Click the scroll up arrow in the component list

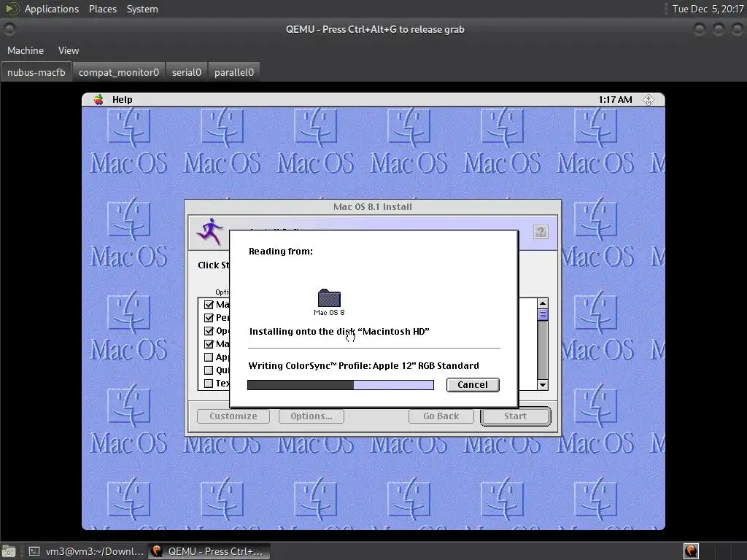click(543, 303)
